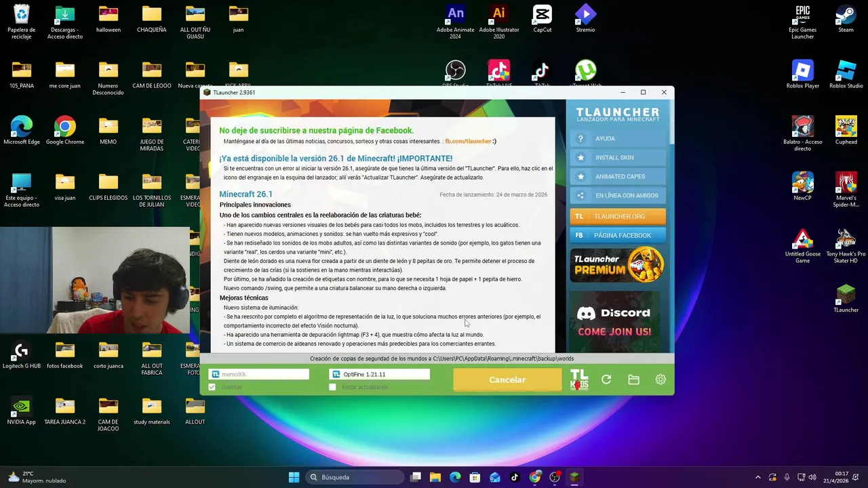Screen dimensions: 868x488
Task: Open the settings gear in TLauncher
Action: (x=660, y=380)
